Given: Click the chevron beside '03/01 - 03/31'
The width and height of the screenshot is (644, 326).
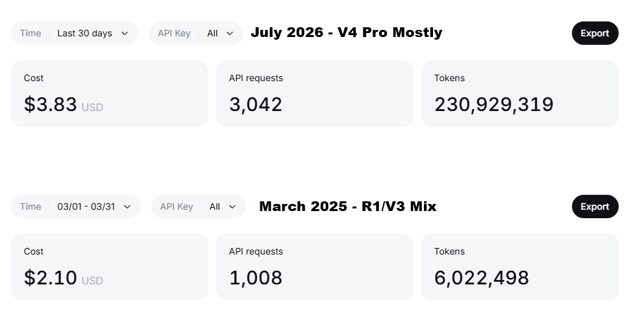Looking at the screenshot, I should [127, 207].
